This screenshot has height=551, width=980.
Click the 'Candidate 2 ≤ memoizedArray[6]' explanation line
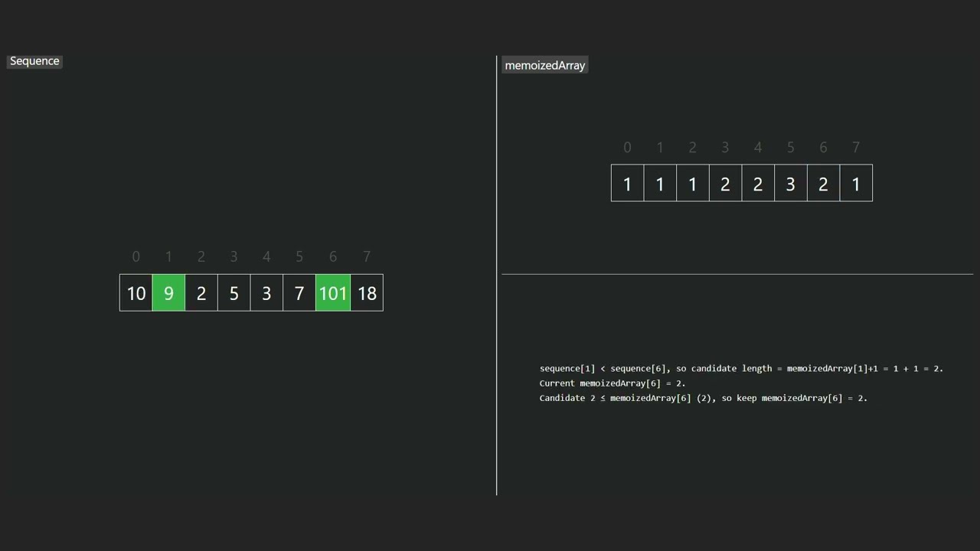point(703,398)
